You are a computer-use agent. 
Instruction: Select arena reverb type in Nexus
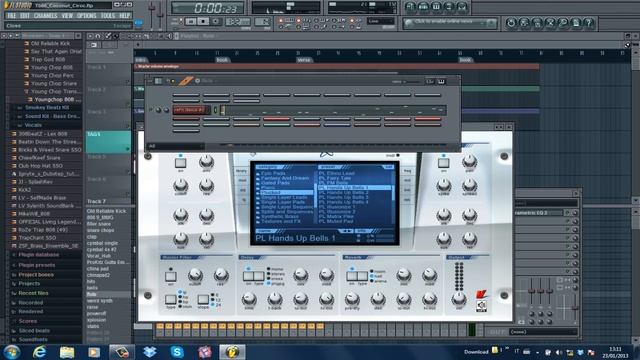pyautogui.click(x=379, y=281)
